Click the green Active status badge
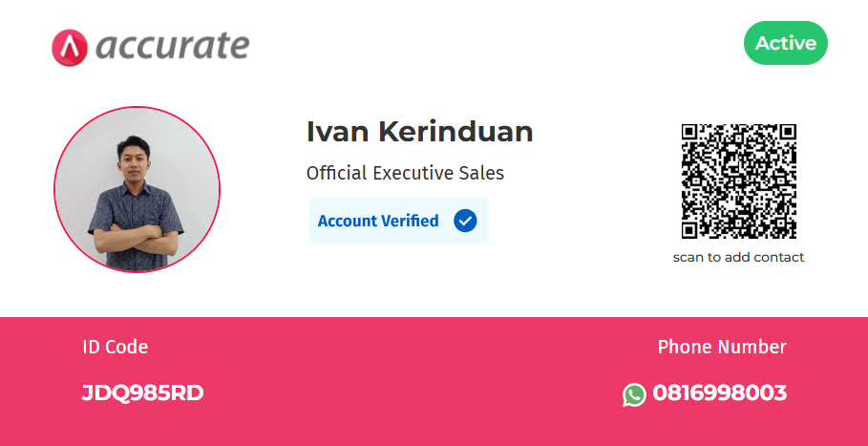 pyautogui.click(x=785, y=43)
